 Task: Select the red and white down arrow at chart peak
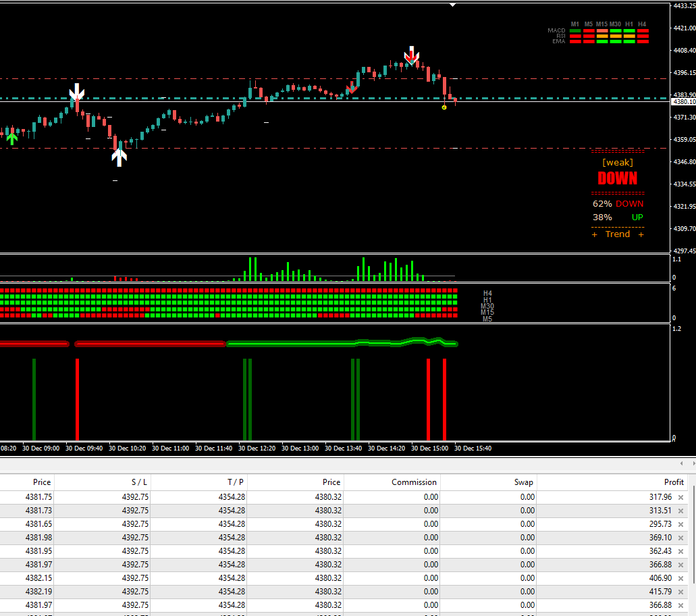(x=411, y=55)
